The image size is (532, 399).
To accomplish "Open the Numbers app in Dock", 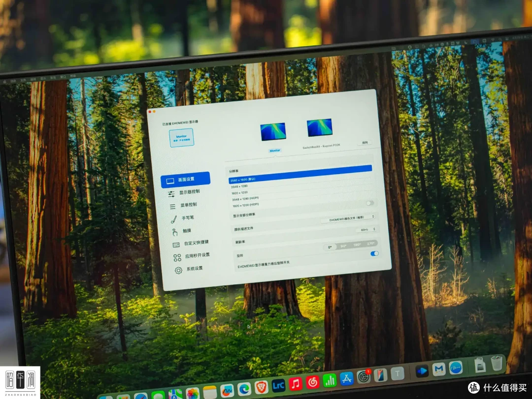I will [x=330, y=380].
